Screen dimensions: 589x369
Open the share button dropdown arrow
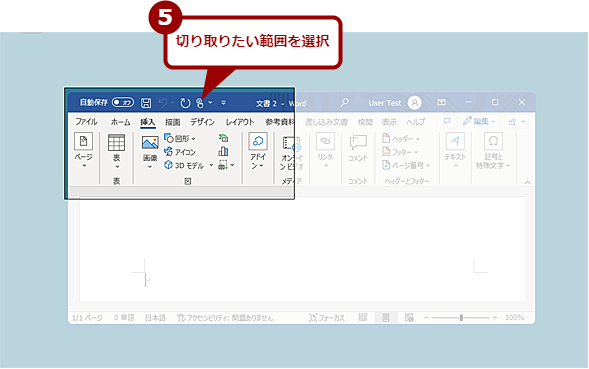523,121
